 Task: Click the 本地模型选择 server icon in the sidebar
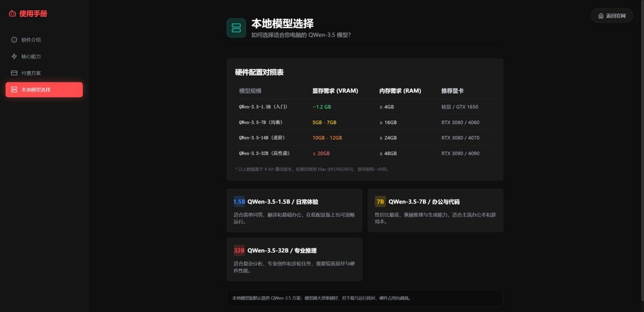(14, 90)
